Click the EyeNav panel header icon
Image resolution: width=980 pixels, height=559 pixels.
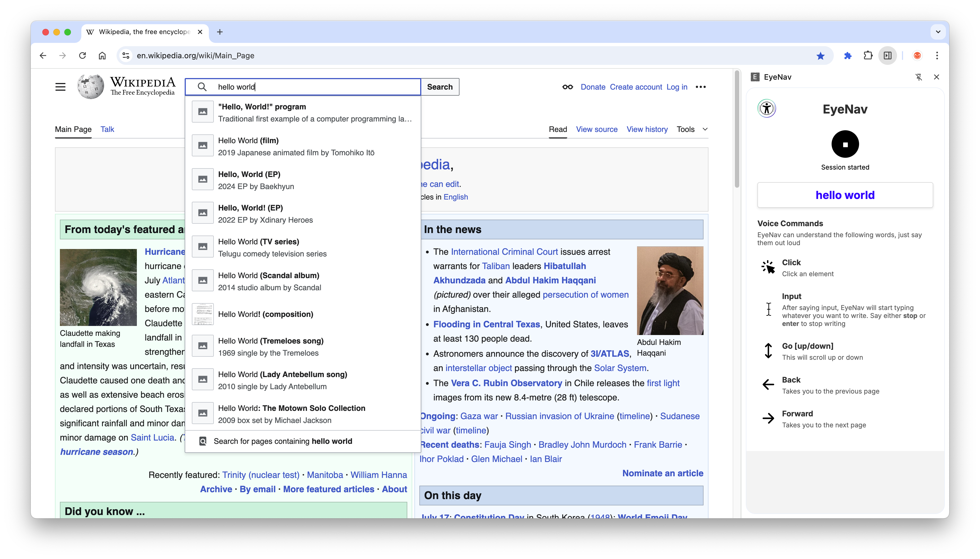point(755,77)
